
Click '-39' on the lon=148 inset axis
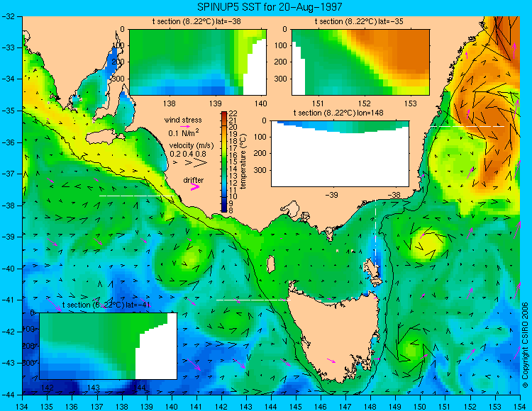coord(331,195)
